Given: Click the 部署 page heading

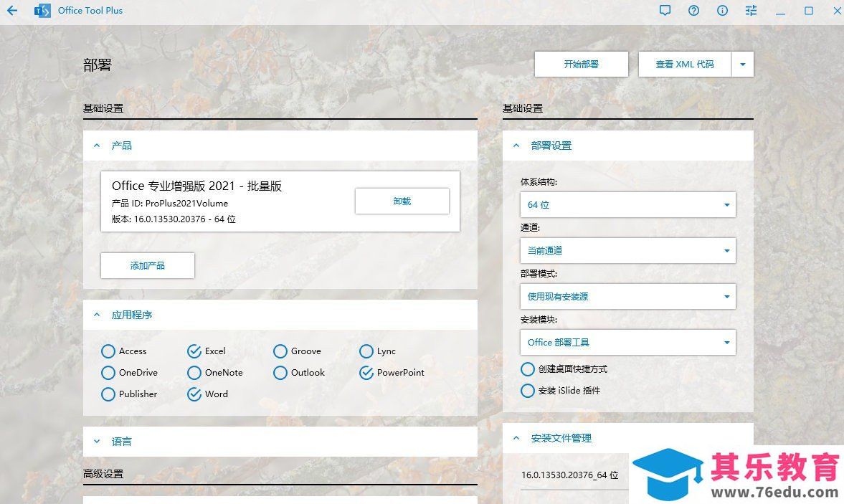Looking at the screenshot, I should tap(98, 65).
